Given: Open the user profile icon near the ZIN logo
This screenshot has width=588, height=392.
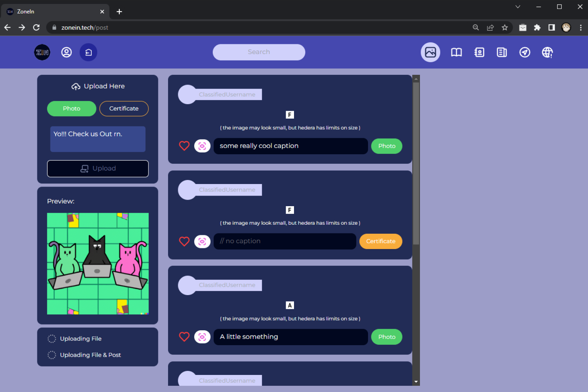Looking at the screenshot, I should click(x=66, y=52).
